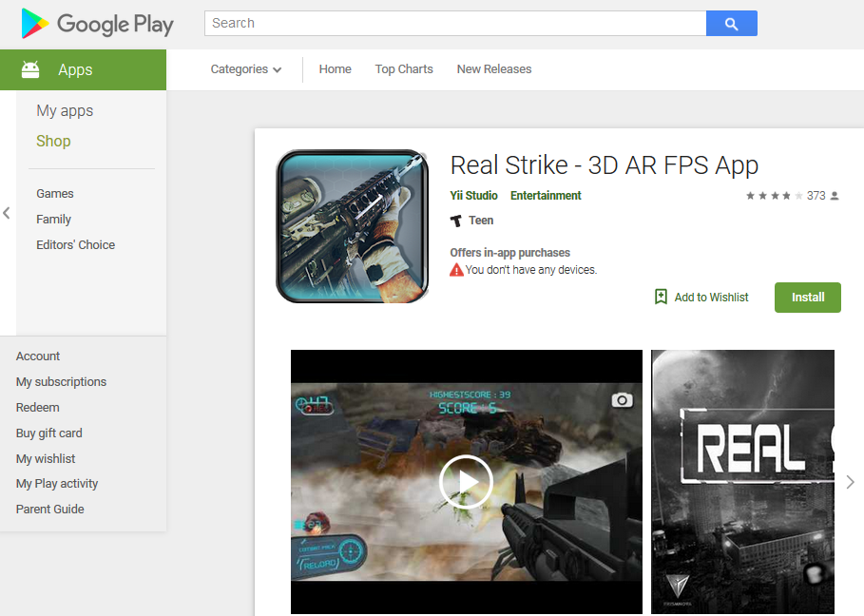
Task: Select Shop in the sidebar
Action: pyautogui.click(x=53, y=141)
